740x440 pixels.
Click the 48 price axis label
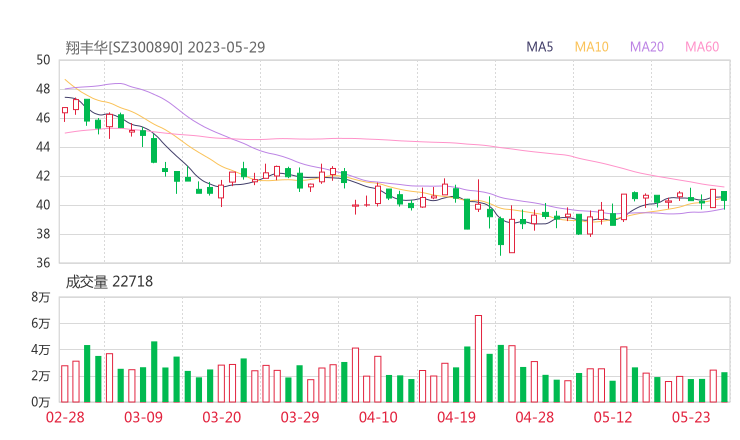click(43, 89)
